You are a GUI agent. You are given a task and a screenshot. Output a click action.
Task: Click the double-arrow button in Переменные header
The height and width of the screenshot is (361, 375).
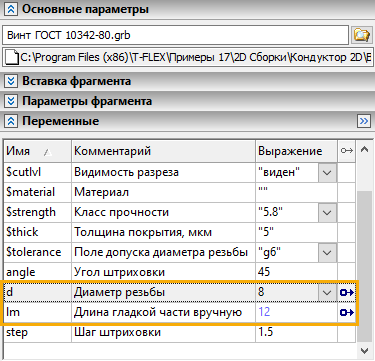click(x=364, y=121)
